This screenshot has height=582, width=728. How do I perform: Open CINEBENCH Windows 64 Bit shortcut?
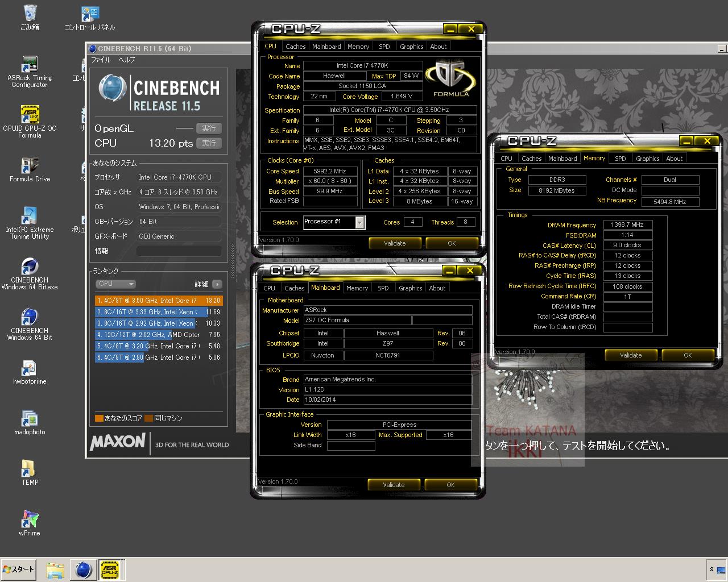coord(30,324)
